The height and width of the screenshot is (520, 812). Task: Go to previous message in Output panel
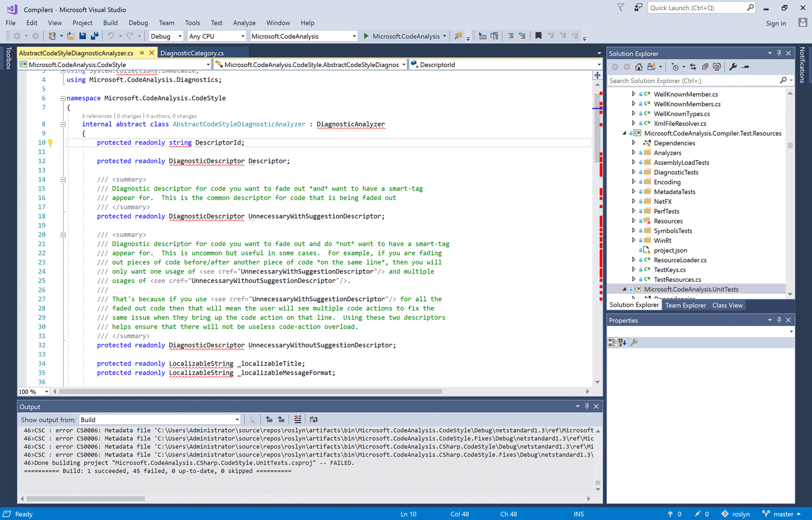click(x=269, y=420)
